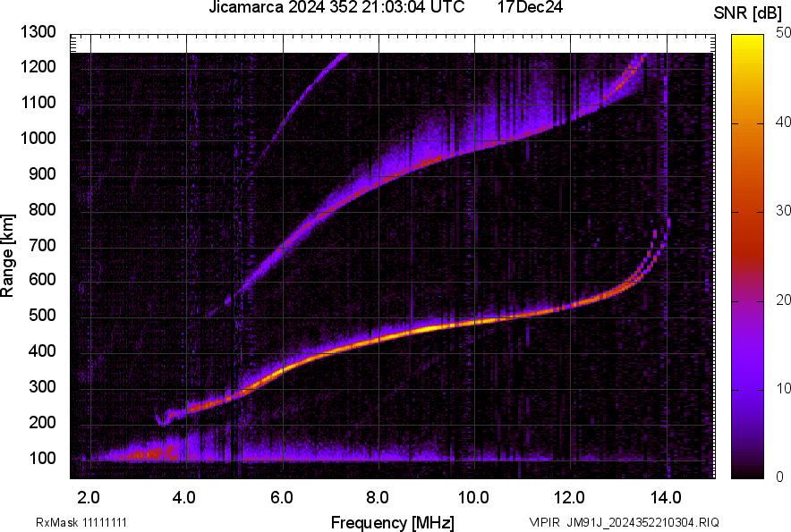This screenshot has height=532, width=791.
Task: Click the colorbar tick label "50"
Action: coord(784,33)
